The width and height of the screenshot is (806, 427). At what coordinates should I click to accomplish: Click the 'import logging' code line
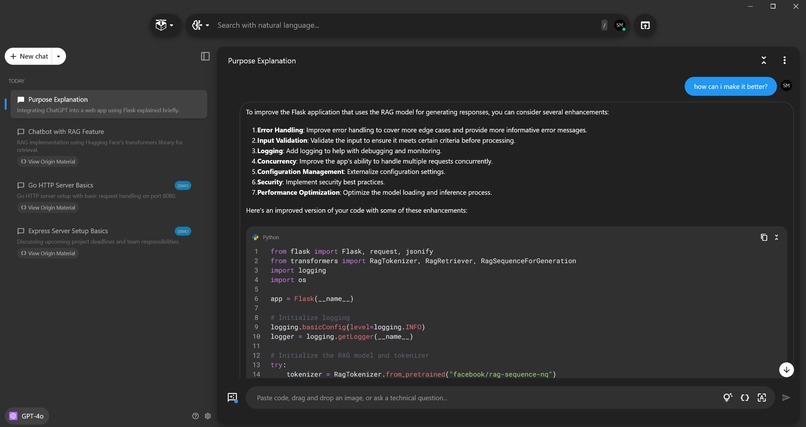pyautogui.click(x=298, y=270)
